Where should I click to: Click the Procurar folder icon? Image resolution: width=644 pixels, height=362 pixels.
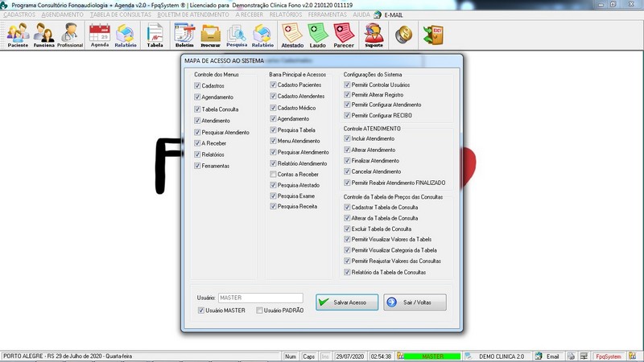click(210, 35)
